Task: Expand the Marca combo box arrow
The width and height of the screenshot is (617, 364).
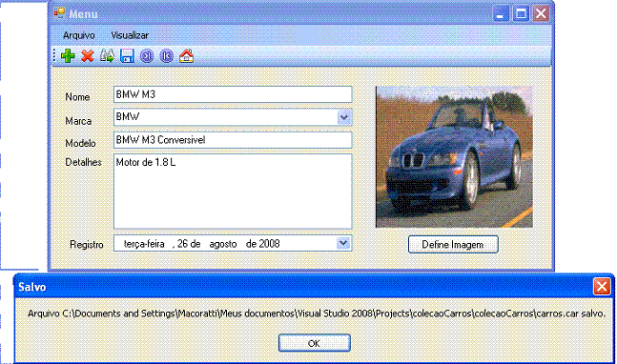Action: 344,117
